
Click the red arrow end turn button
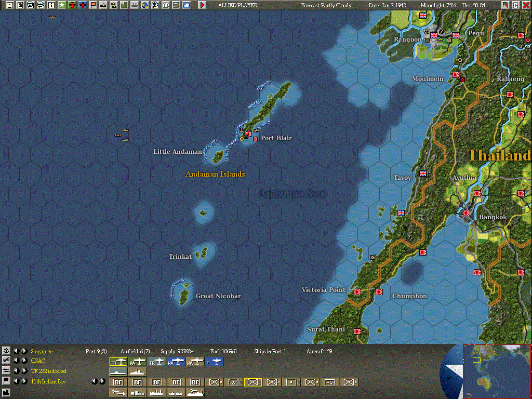(x=202, y=5)
